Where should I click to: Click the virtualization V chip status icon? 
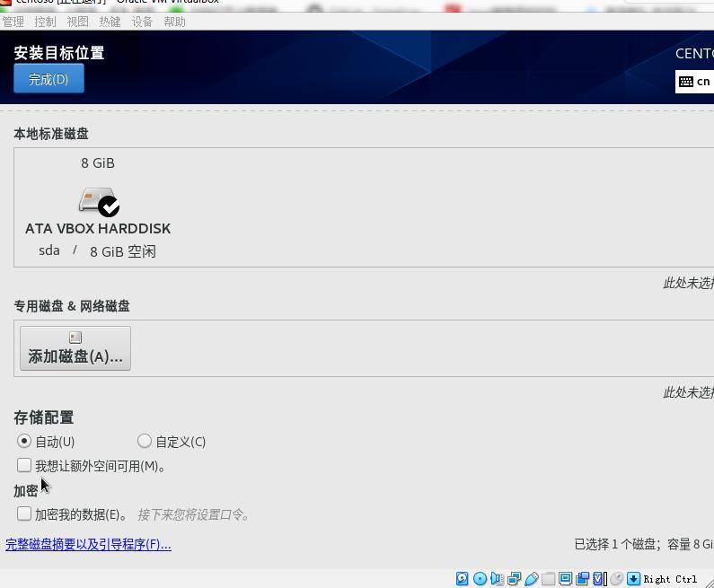pos(600,578)
